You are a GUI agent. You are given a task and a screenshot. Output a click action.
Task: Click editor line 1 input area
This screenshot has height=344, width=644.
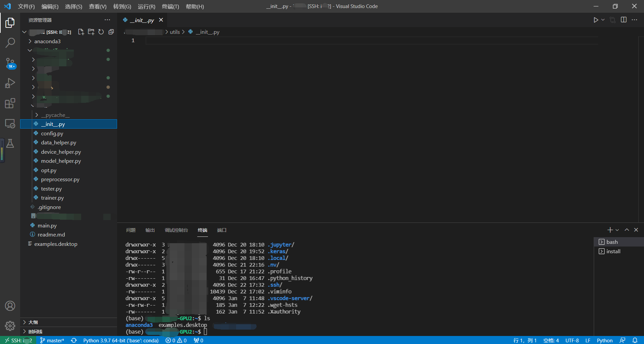(x=372, y=41)
